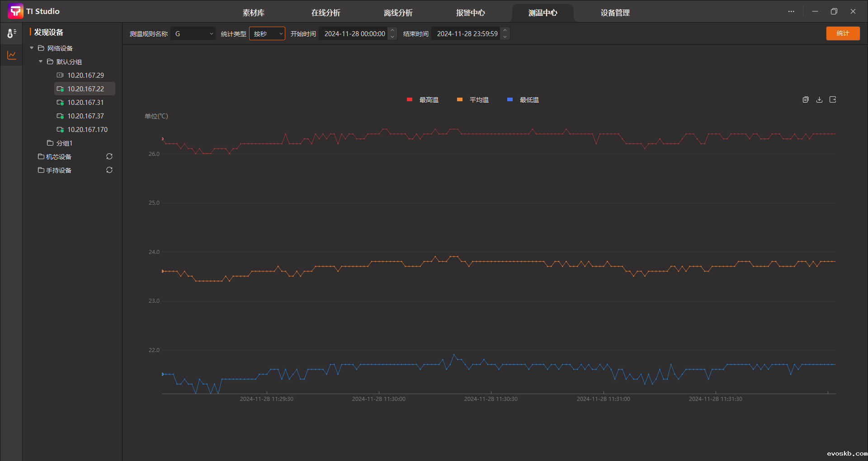
Task: Click the 开始时间 date-time field
Action: coord(354,34)
